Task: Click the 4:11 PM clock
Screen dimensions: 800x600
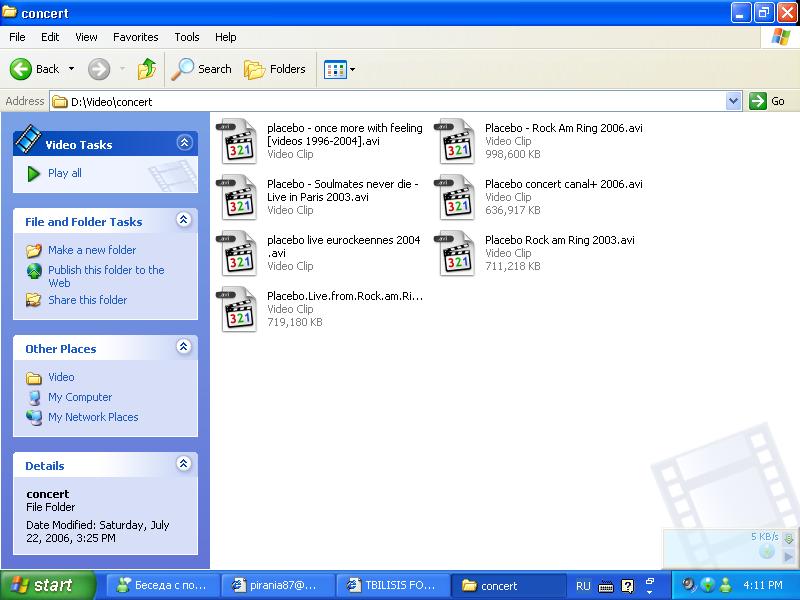Action: 763,585
